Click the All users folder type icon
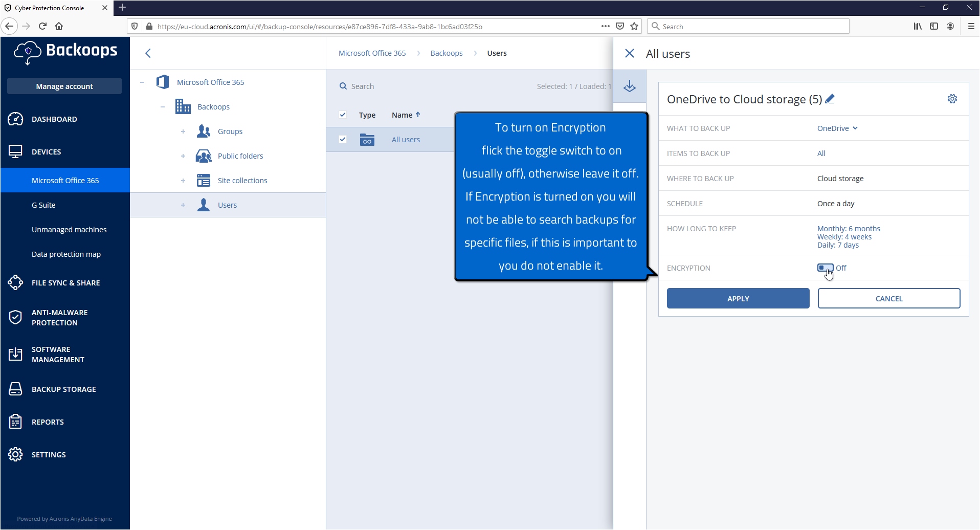Viewport: 980px width, 530px height. click(367, 139)
